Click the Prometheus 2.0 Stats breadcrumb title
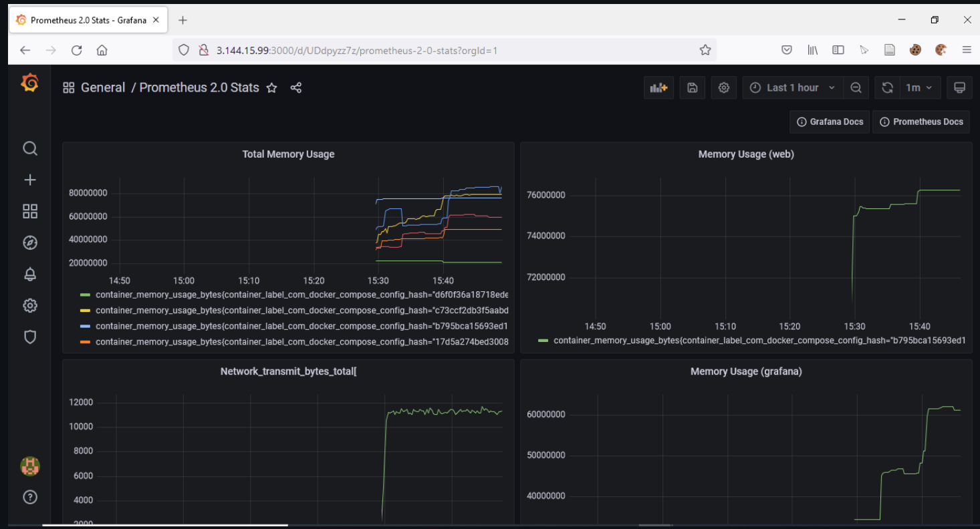The image size is (980, 529). (199, 87)
